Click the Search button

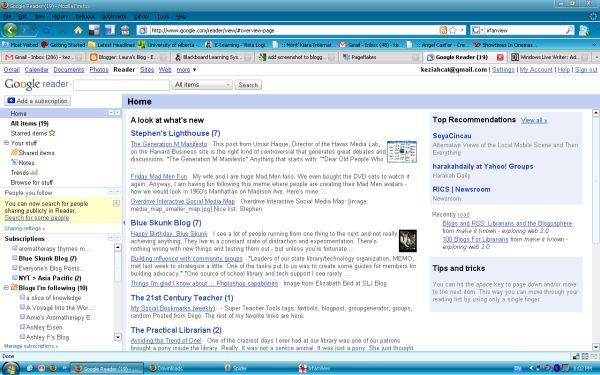[x=248, y=85]
